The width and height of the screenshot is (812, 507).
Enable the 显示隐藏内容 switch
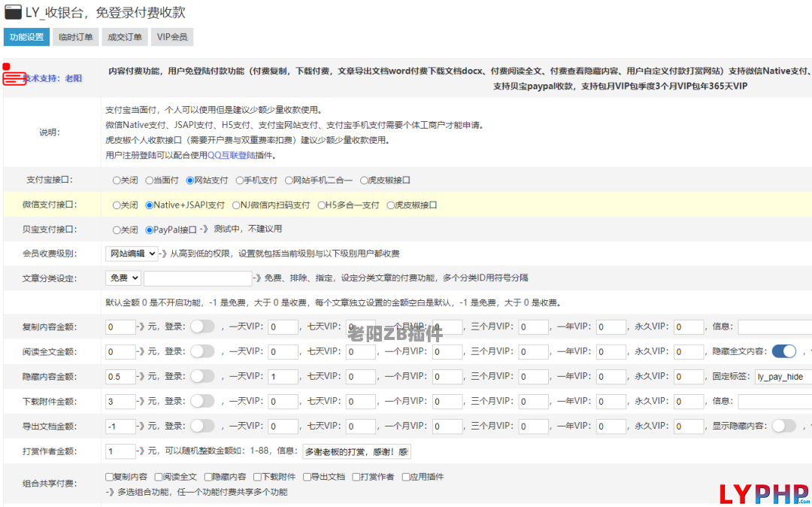[784, 426]
